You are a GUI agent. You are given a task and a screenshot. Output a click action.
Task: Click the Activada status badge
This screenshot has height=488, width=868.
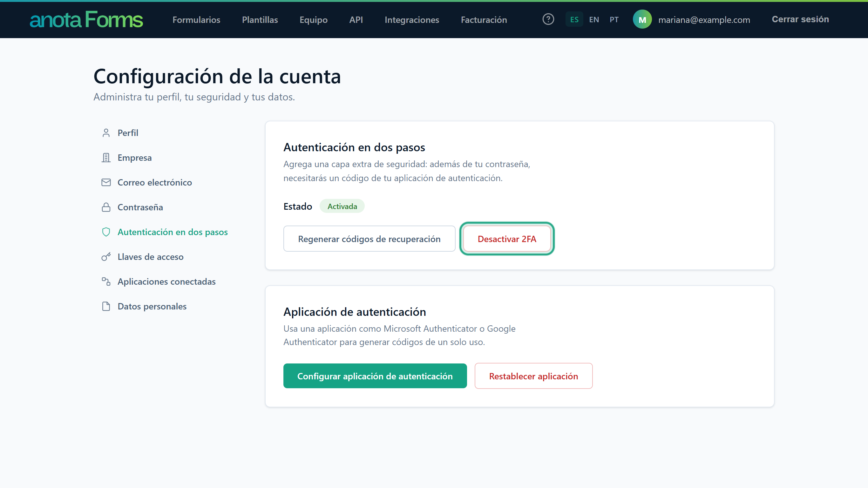(x=342, y=206)
